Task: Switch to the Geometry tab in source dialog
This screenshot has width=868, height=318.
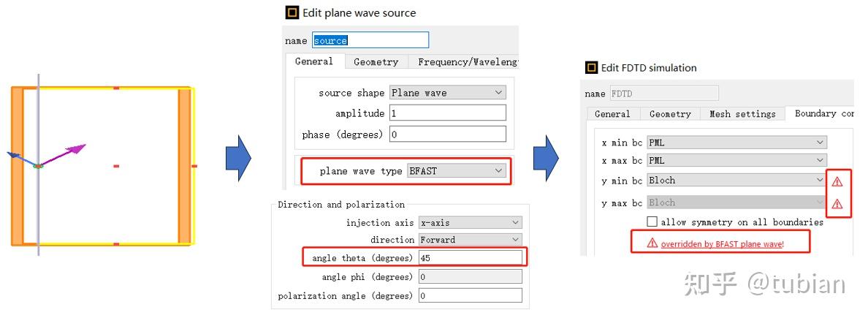Action: point(376,62)
